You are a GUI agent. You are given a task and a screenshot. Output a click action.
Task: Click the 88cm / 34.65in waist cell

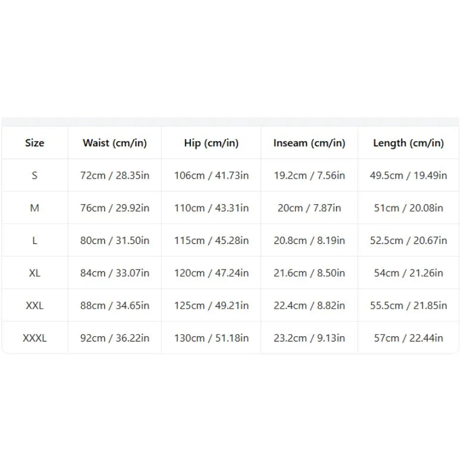(x=115, y=305)
